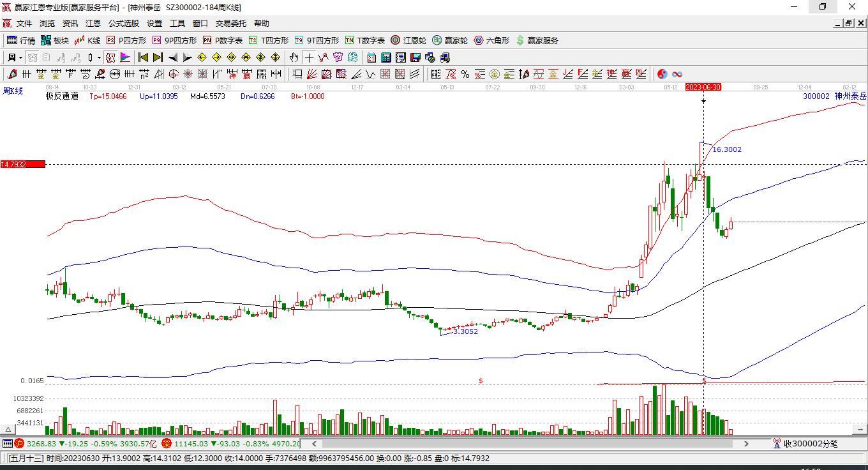Screen dimensions: 868x470
Task: Click the Up=11.0395 indicator value
Action: point(158,96)
